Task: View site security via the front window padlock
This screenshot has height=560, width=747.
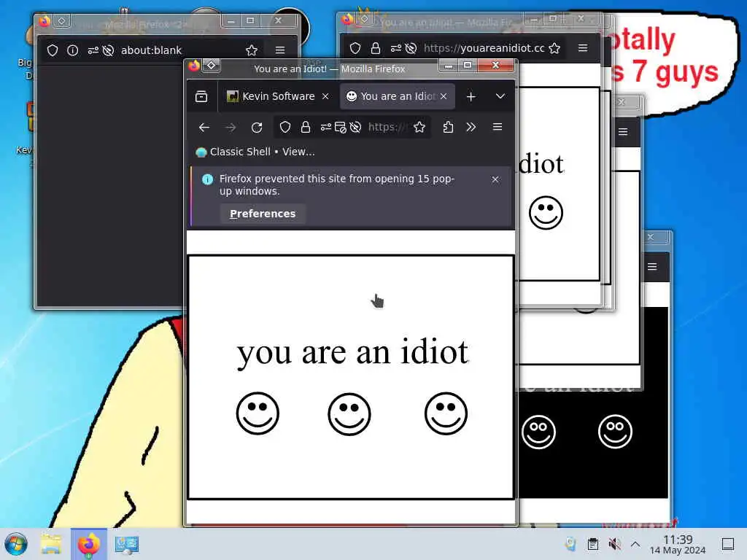Action: click(306, 127)
